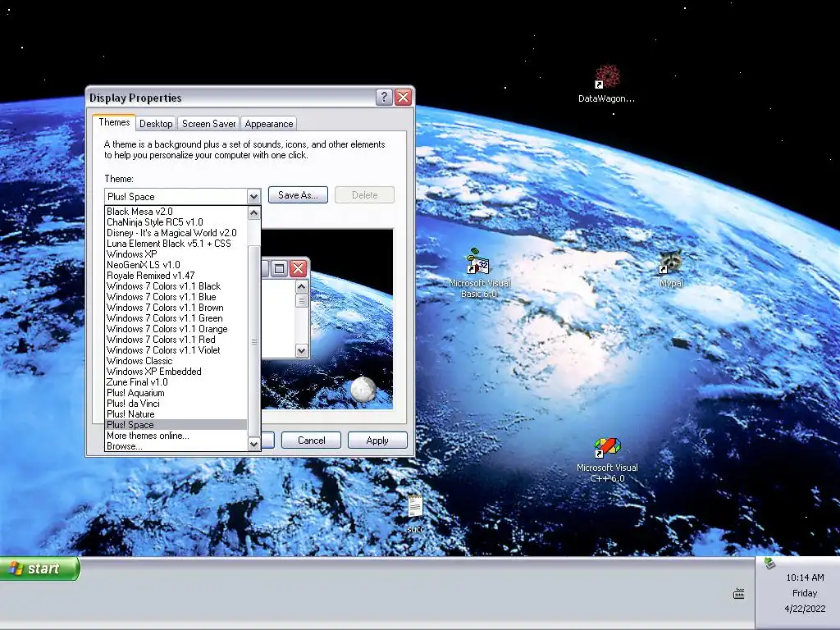The width and height of the screenshot is (840, 630).
Task: Choose Windows 7 Colors v1.1 Black
Action: [176, 286]
